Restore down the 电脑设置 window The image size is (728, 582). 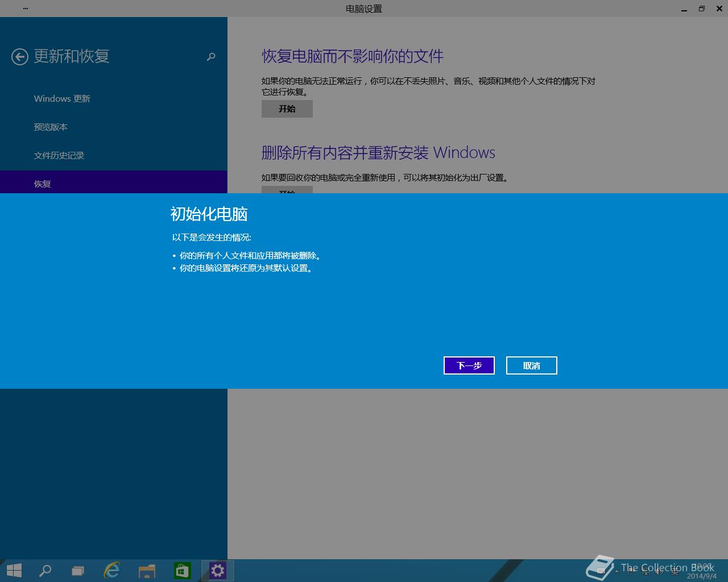(701, 9)
